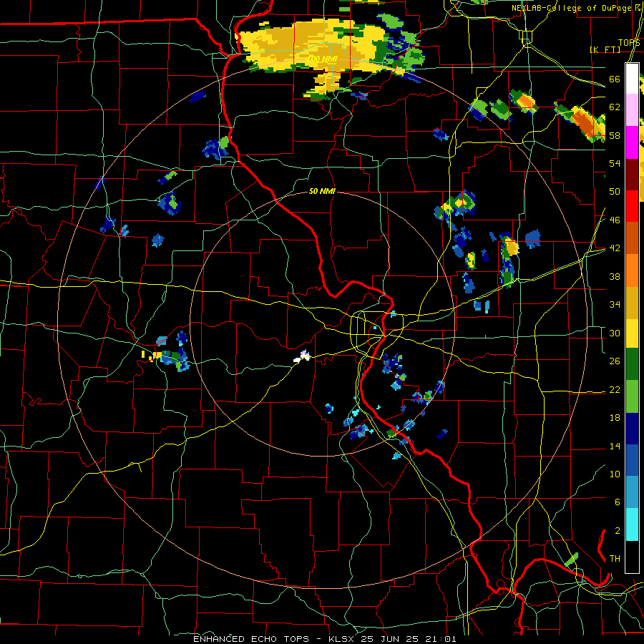The width and height of the screenshot is (644, 644).
Task: Click the white color swatch in the legend
Action: click(632, 79)
